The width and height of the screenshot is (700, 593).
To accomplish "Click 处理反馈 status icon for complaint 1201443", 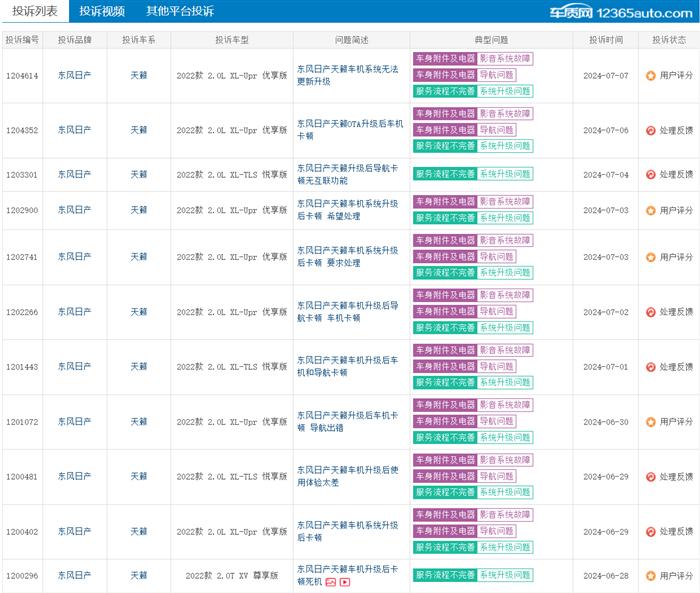I will [650, 367].
